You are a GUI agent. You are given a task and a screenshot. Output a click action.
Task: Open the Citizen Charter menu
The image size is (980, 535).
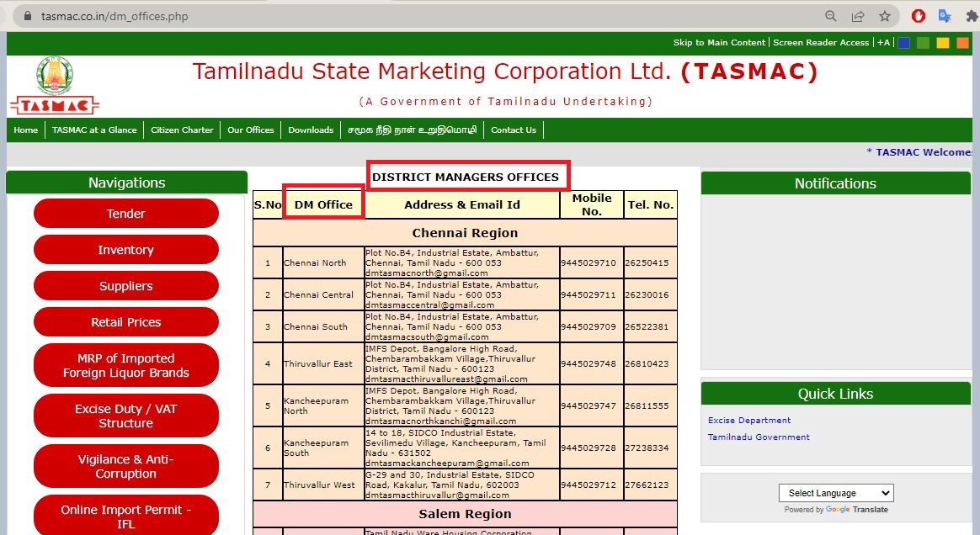(182, 130)
